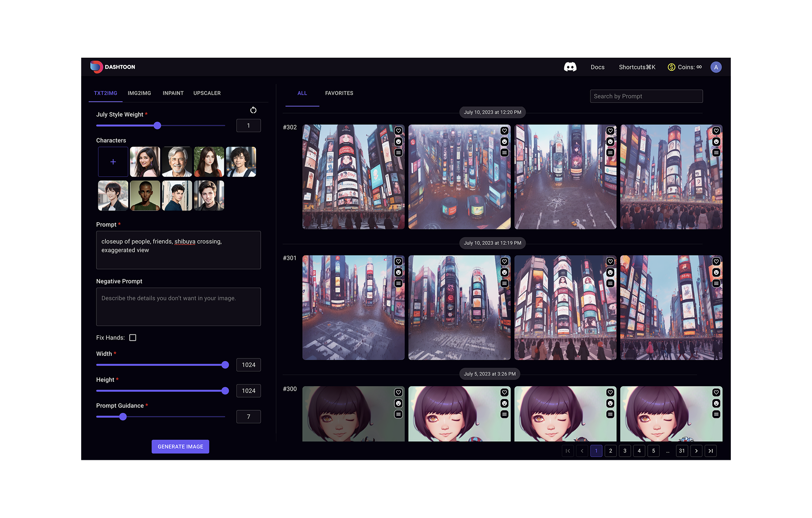
Task: Add a new character with the plus tile
Action: click(x=113, y=162)
